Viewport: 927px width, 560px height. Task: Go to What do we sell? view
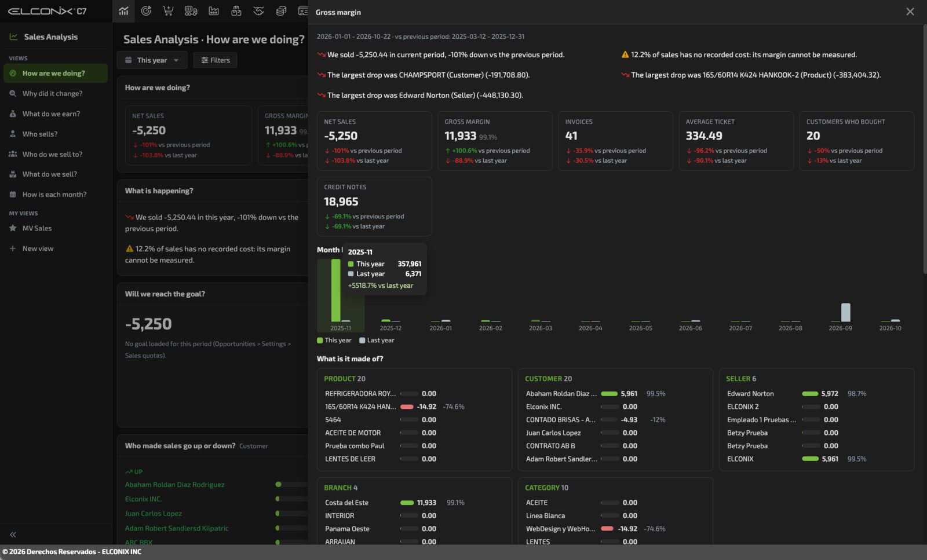point(56,174)
